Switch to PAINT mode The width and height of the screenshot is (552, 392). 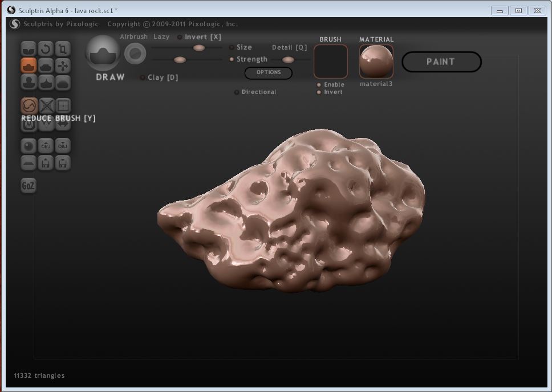click(441, 62)
